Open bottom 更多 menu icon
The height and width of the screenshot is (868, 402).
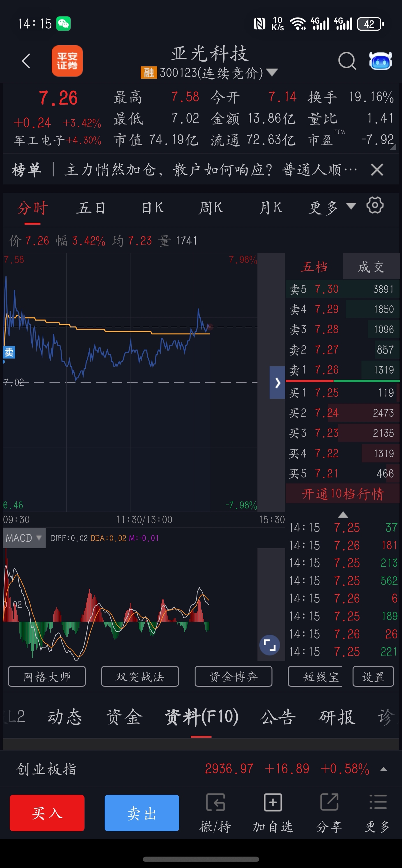point(378,813)
